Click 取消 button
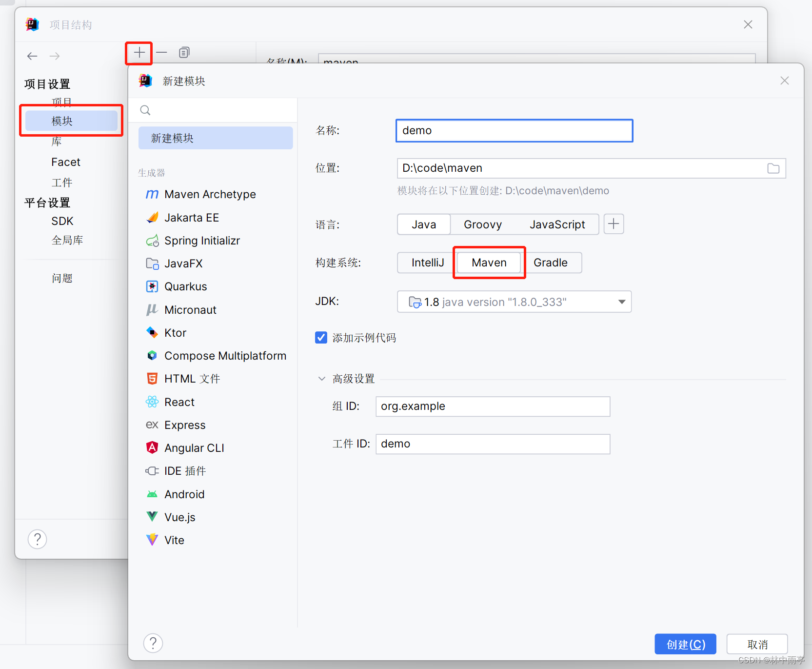812x669 pixels. [x=757, y=644]
